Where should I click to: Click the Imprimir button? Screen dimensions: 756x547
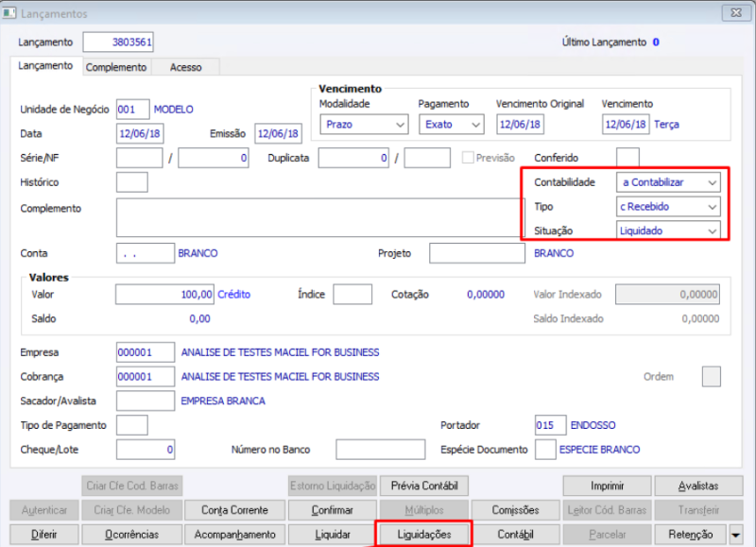[x=607, y=486]
